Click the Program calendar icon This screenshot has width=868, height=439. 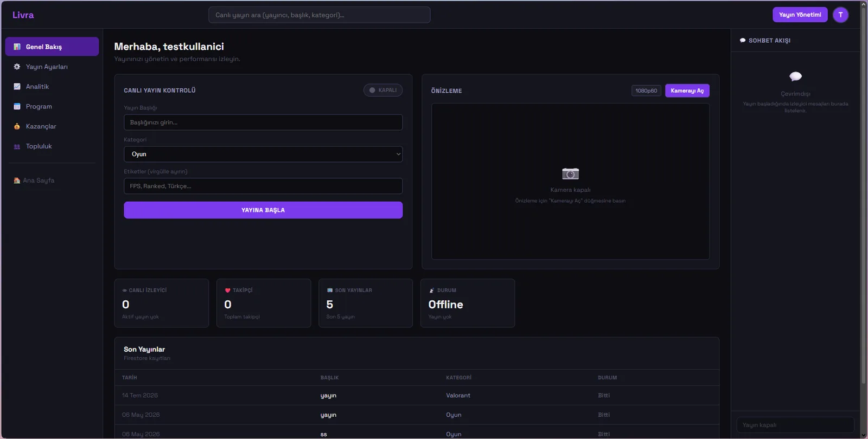tap(17, 107)
